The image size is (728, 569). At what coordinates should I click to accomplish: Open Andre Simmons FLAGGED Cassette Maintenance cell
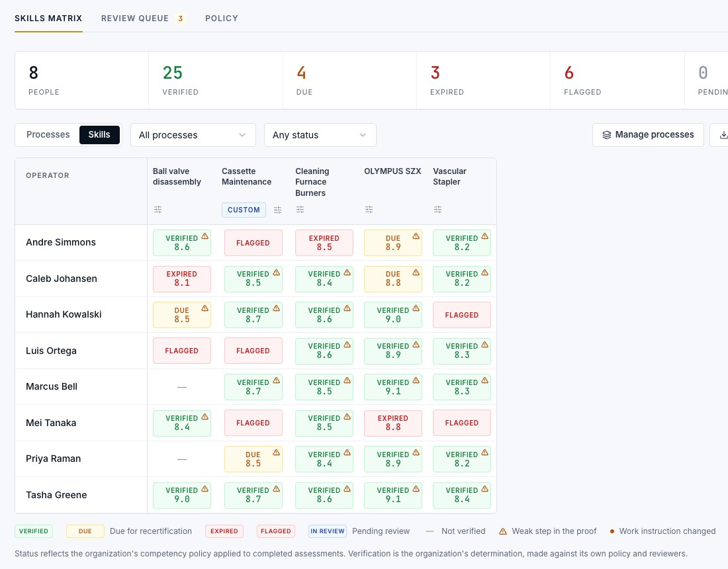pyautogui.click(x=253, y=243)
